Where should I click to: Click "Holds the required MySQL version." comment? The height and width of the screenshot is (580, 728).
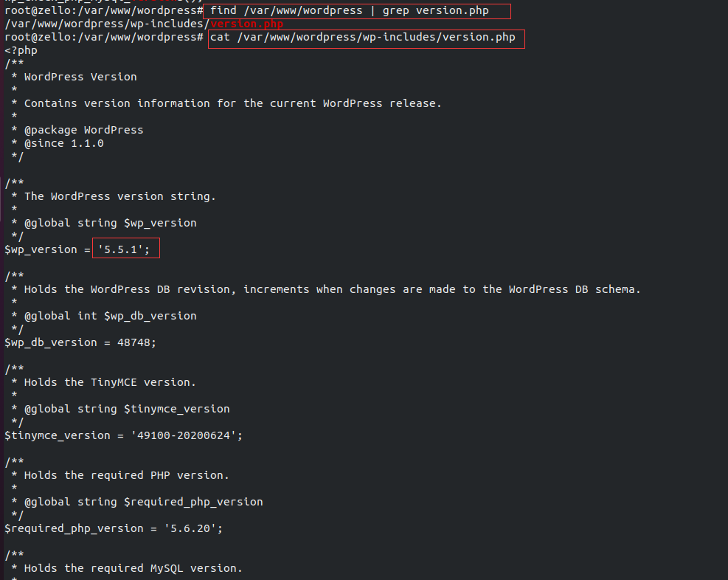(134, 568)
